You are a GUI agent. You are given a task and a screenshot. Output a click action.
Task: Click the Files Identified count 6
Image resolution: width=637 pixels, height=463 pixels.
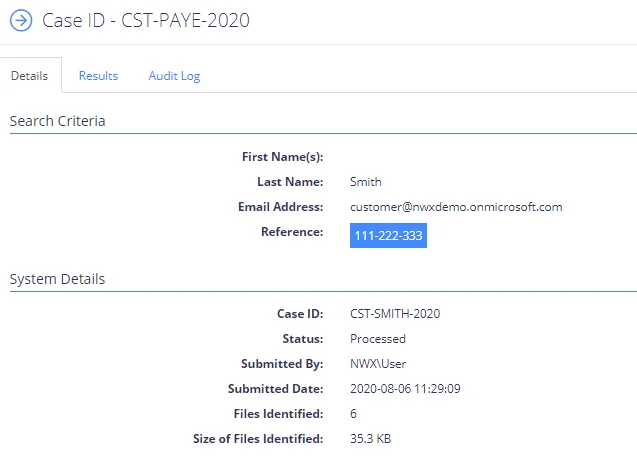(x=353, y=414)
